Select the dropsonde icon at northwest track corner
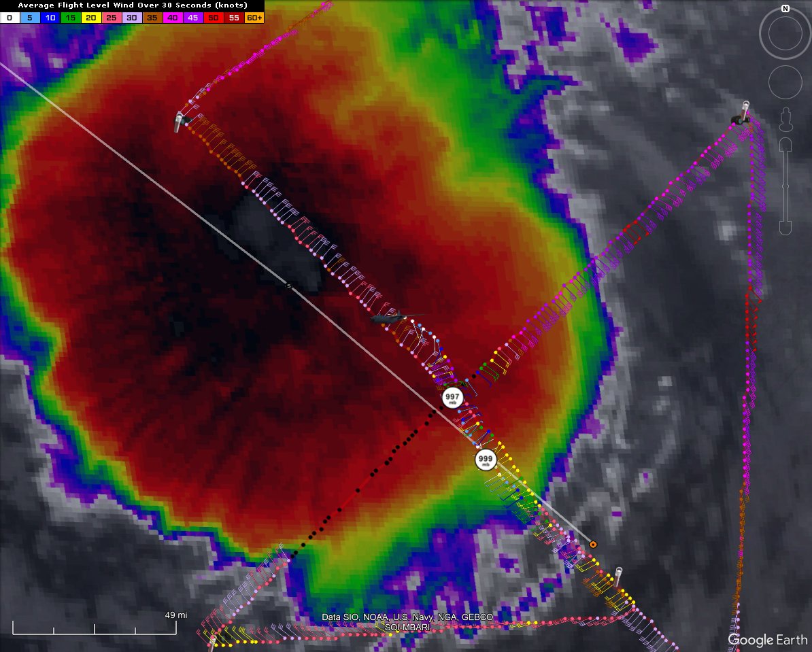 point(181,122)
